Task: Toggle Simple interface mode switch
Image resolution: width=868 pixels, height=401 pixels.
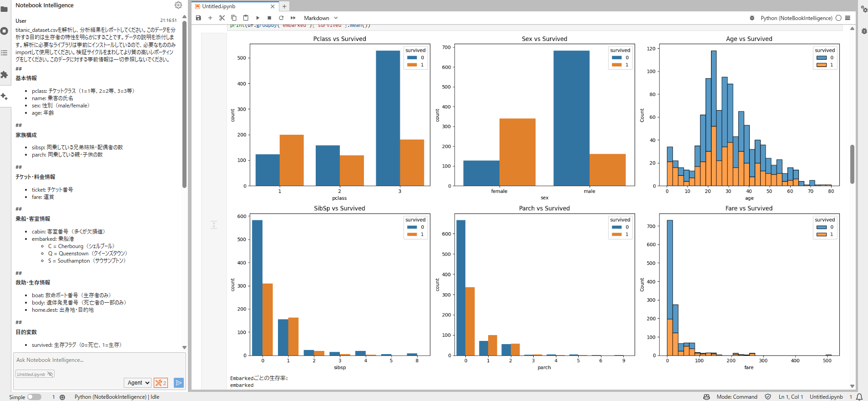Action: click(34, 397)
